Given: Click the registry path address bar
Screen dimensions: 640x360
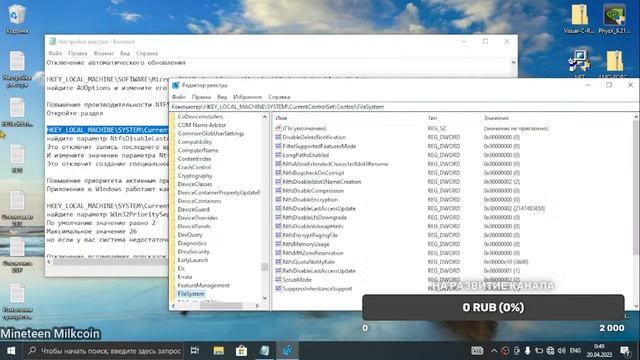Looking at the screenshot, I should pyautogui.click(x=404, y=107).
